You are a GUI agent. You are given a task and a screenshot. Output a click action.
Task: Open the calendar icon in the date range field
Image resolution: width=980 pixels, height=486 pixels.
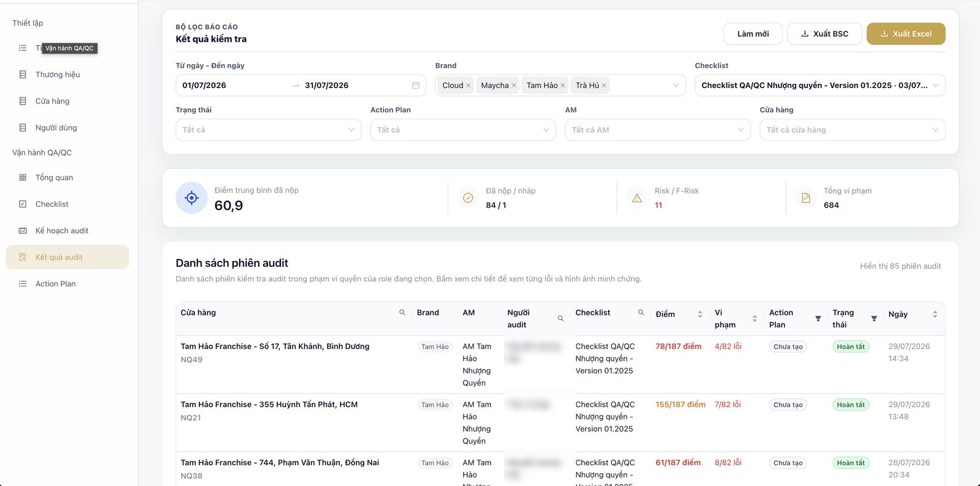click(415, 86)
